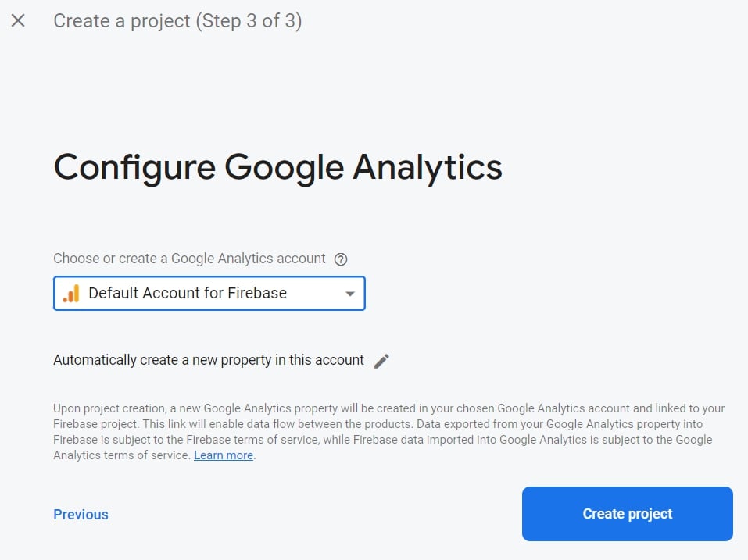Click the Automatically create a new property label
Viewport: 748px width, 560px height.
tap(207, 360)
